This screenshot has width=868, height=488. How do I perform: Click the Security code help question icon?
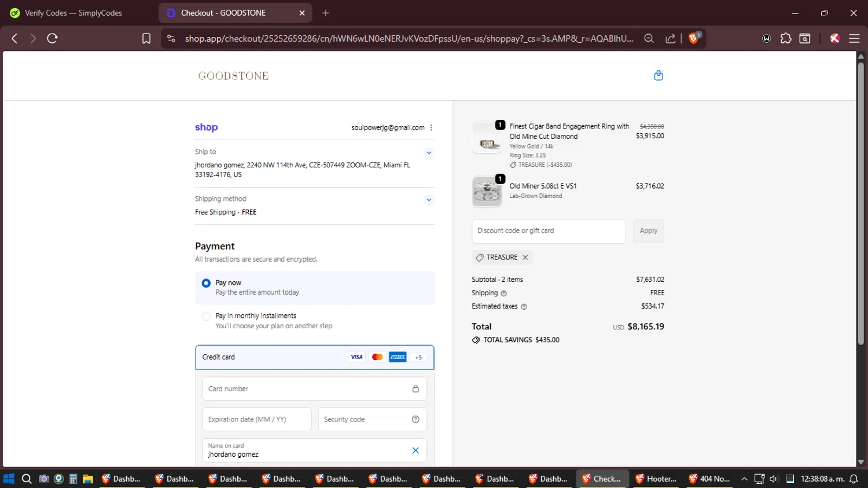tap(415, 420)
